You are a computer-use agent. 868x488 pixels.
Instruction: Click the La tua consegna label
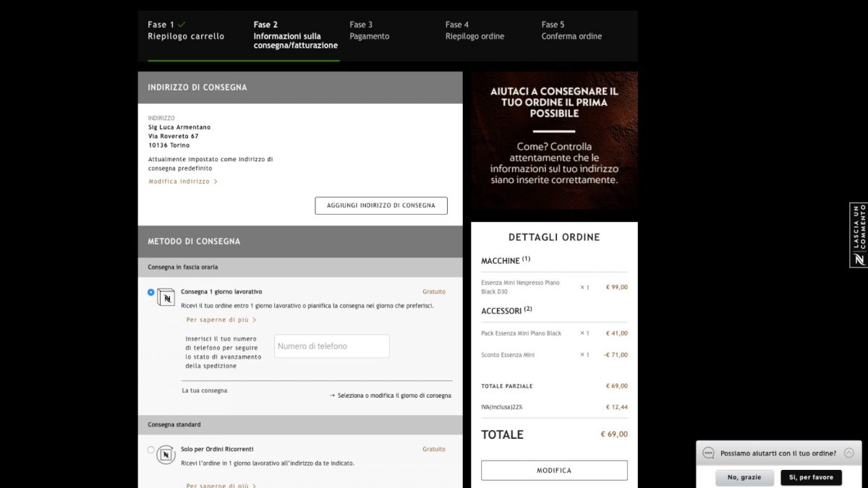[205, 391]
